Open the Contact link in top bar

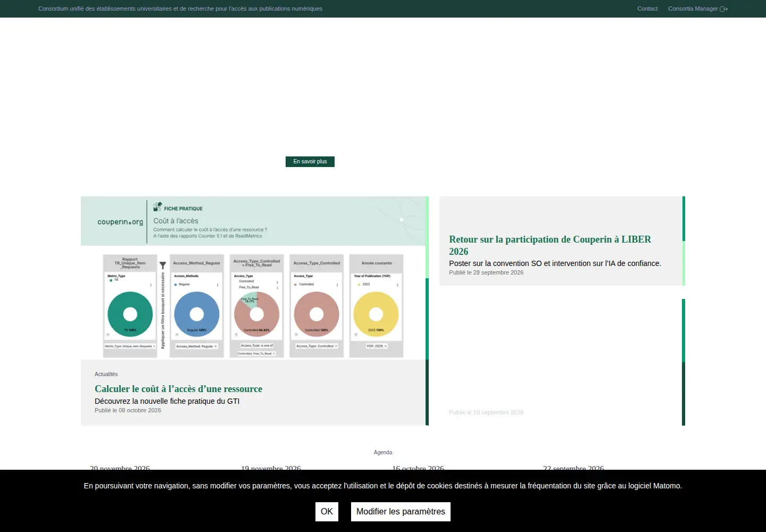click(647, 9)
